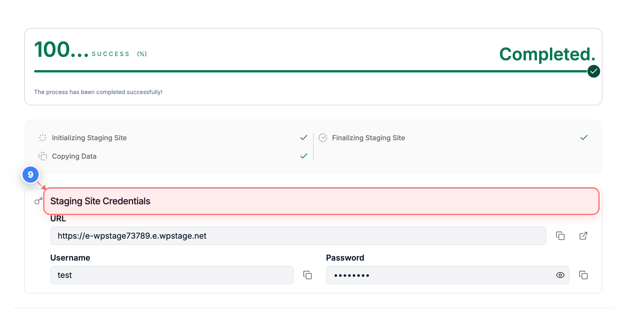The height and width of the screenshot is (316, 644).
Task: Click the checkmark next to Copying Data
Action: click(303, 156)
